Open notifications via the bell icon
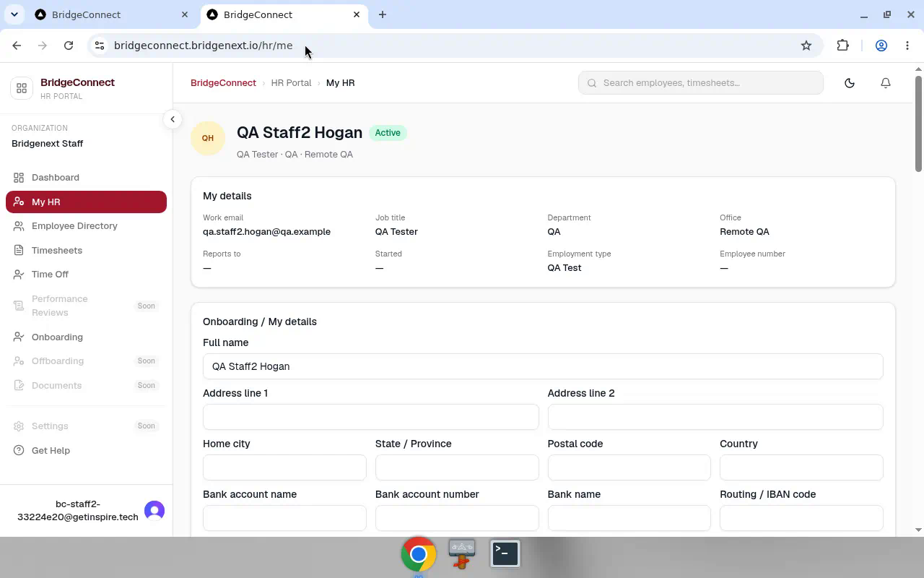 (x=886, y=83)
